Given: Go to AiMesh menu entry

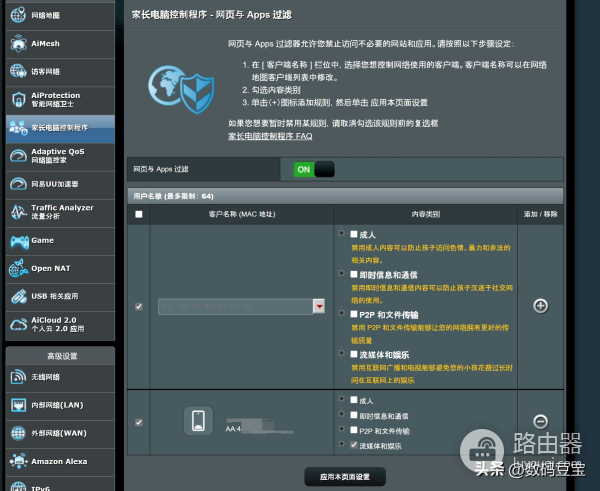Looking at the screenshot, I should coord(60,44).
